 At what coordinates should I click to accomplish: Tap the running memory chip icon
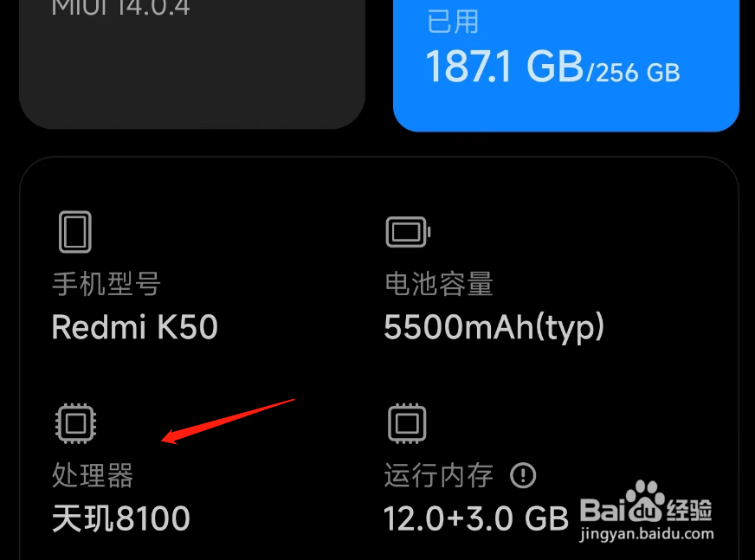tap(407, 423)
